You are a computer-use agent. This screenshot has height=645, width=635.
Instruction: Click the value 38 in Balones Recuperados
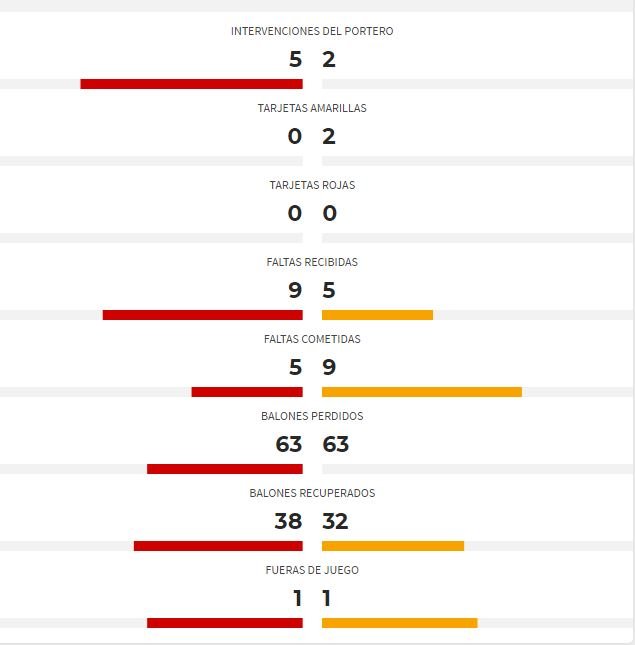click(288, 521)
